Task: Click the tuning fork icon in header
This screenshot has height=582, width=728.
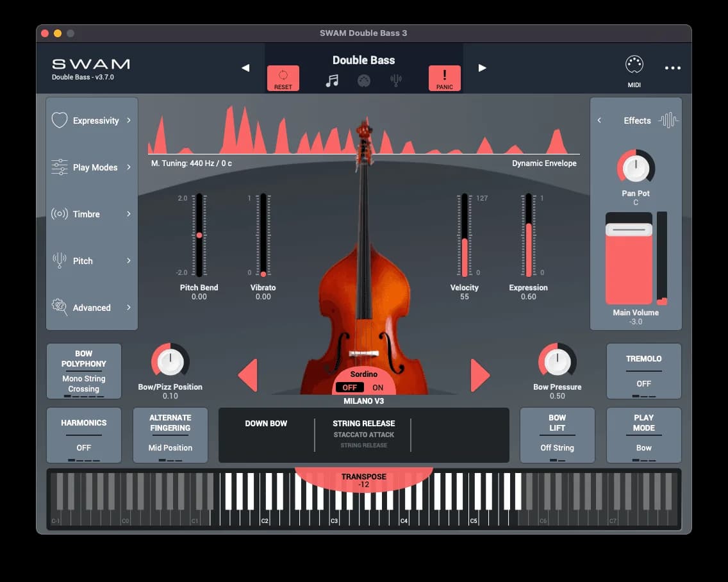Action: pos(396,81)
